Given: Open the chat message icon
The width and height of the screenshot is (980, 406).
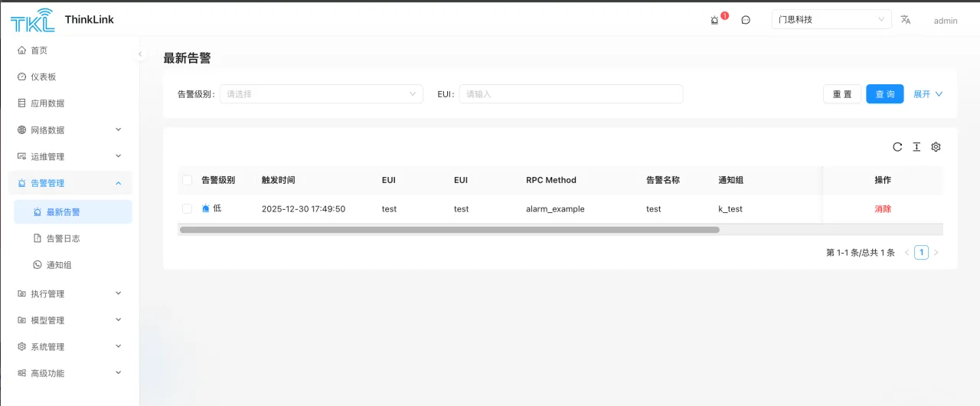Looking at the screenshot, I should (x=746, y=21).
